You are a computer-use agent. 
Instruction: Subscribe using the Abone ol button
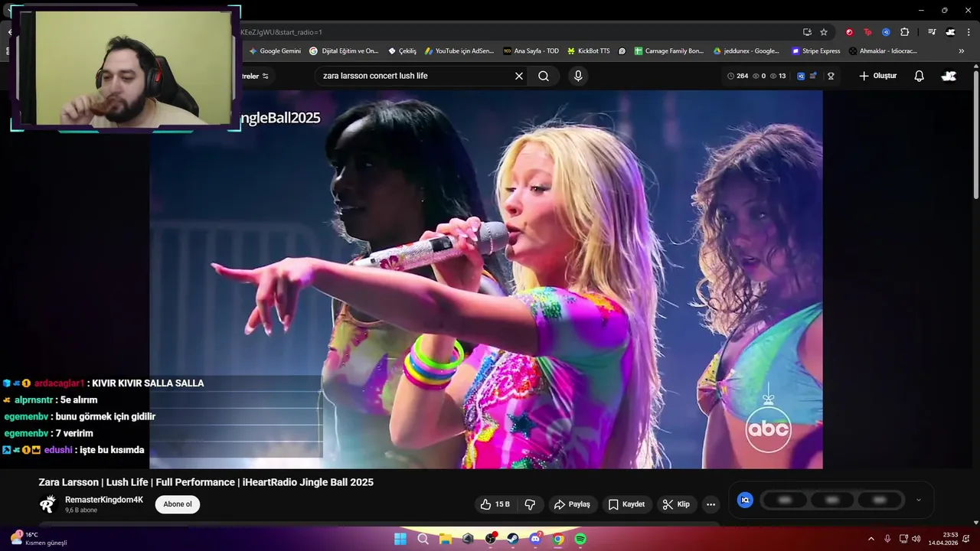pyautogui.click(x=178, y=504)
